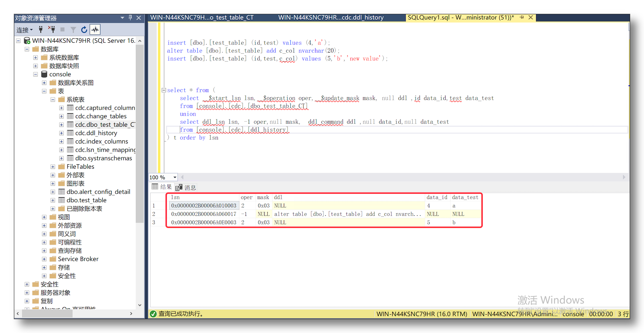
Task: Select the 同义词 synonyms tree item
Action: pyautogui.click(x=67, y=234)
